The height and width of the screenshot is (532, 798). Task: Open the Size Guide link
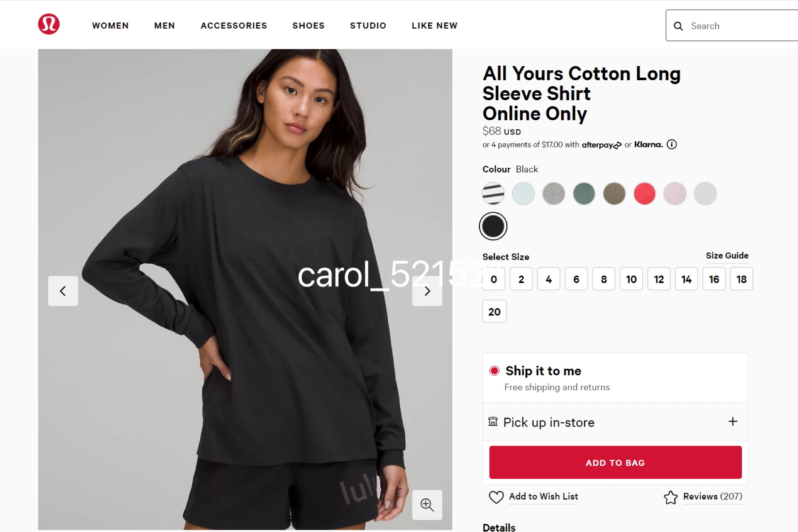[727, 256]
